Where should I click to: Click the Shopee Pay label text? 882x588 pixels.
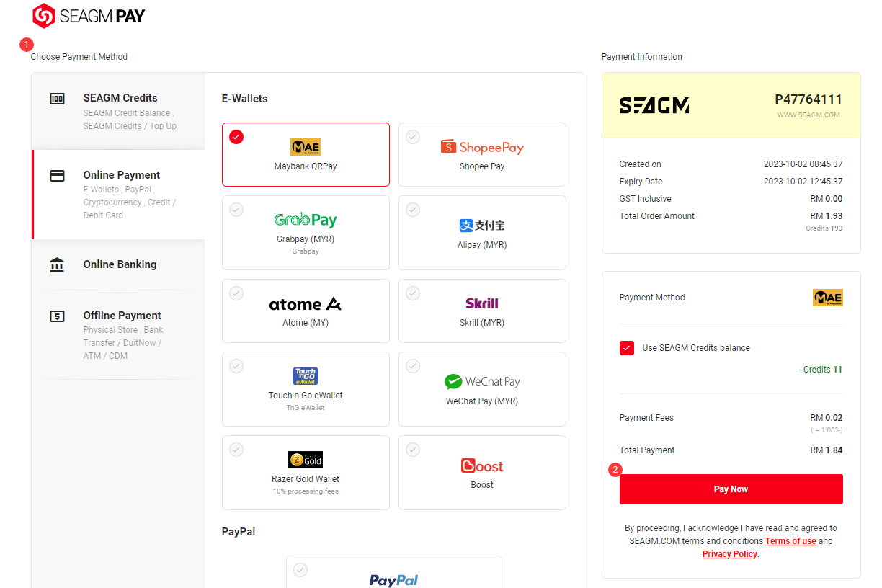(x=482, y=166)
